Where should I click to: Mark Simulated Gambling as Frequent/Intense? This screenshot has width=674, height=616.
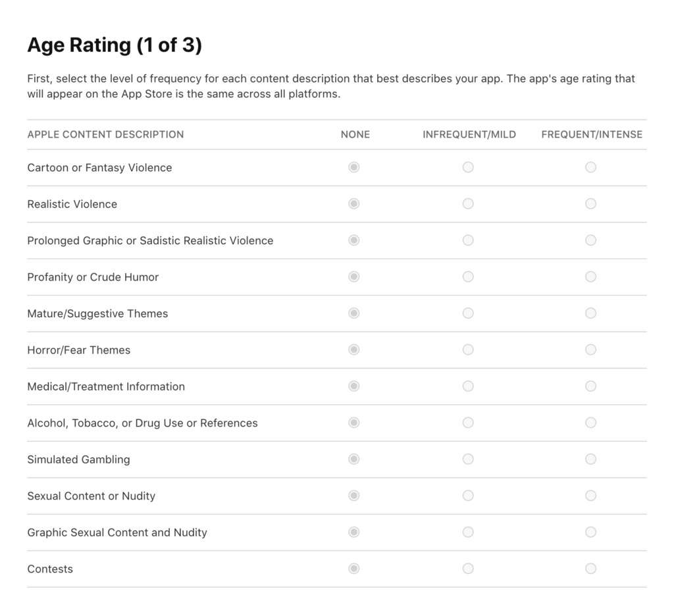(x=590, y=459)
